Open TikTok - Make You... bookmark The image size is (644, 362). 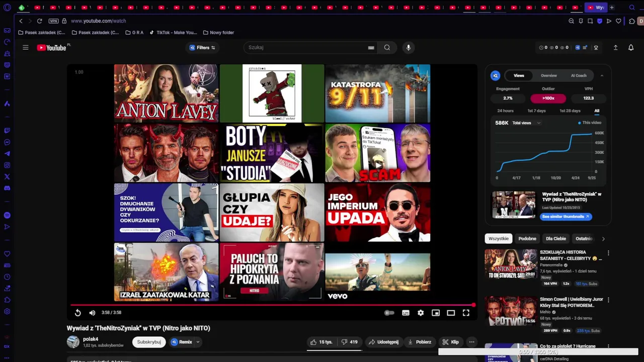(173, 33)
